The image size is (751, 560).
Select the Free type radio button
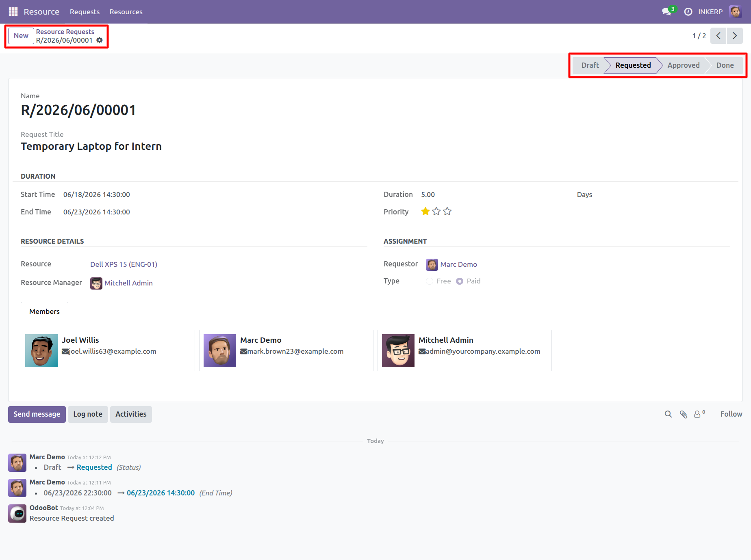point(430,281)
